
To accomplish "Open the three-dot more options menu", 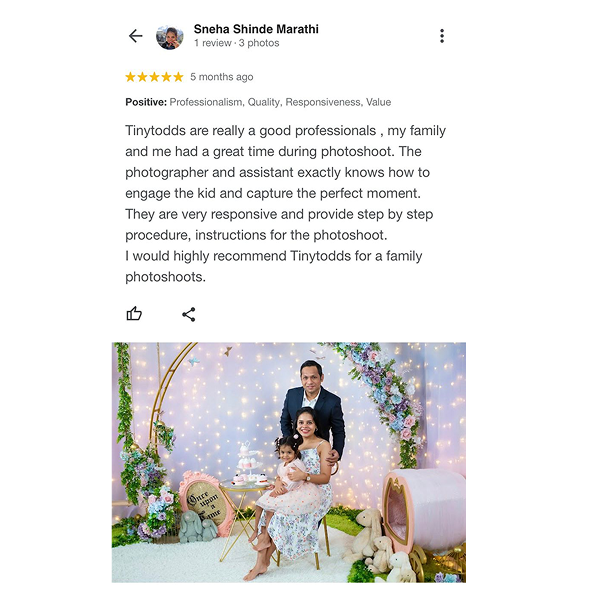I will tap(442, 36).
